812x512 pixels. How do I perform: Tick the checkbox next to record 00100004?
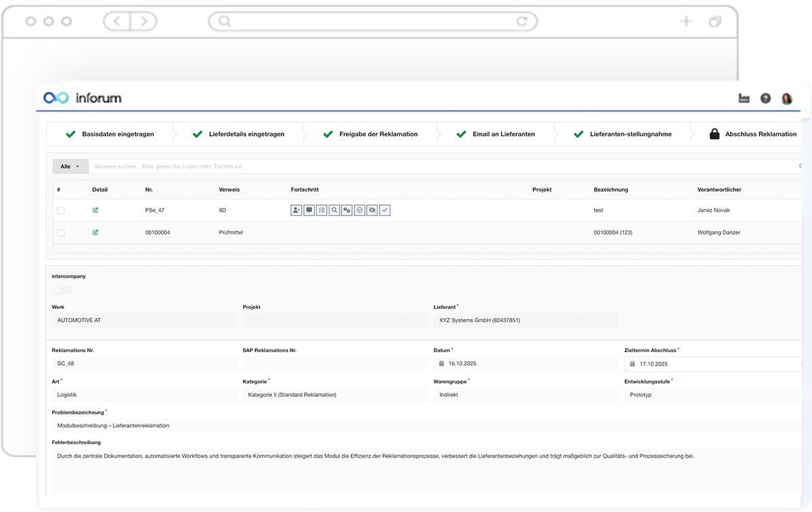point(61,232)
